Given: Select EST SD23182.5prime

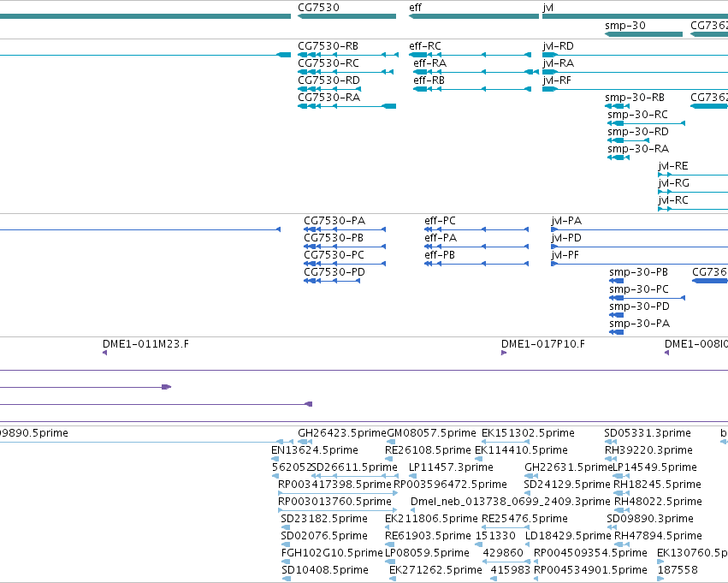Looking at the screenshot, I should [x=286, y=527].
